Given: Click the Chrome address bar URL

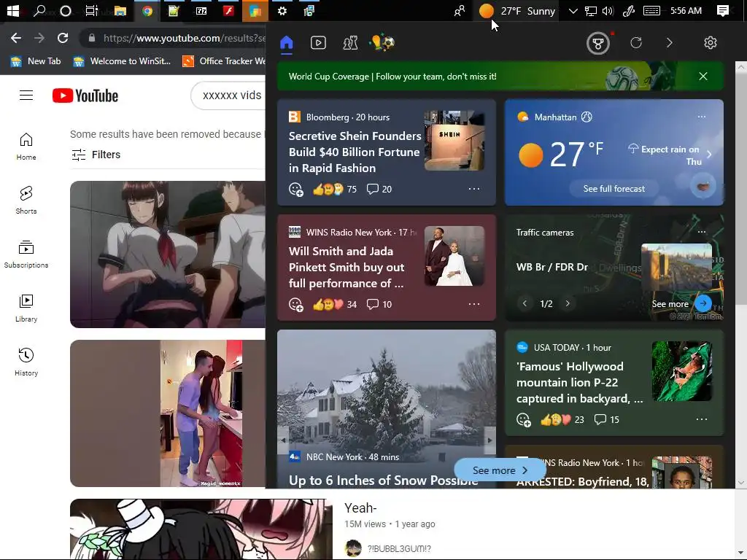Looking at the screenshot, I should click(184, 38).
